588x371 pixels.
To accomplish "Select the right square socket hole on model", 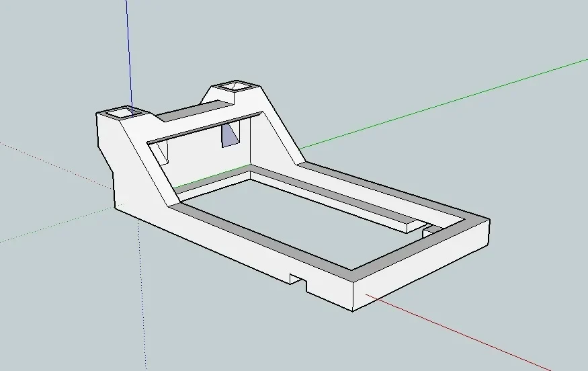I will click(x=235, y=87).
